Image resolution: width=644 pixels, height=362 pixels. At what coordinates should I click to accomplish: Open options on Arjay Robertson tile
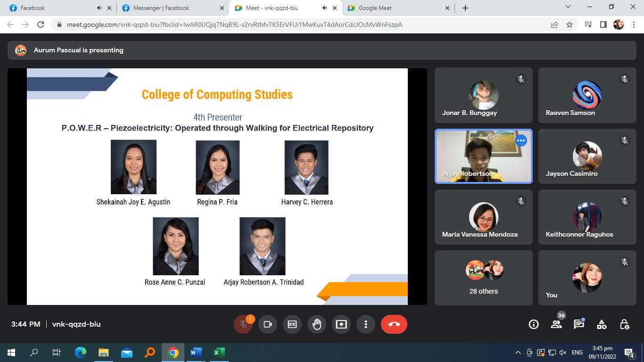[520, 140]
